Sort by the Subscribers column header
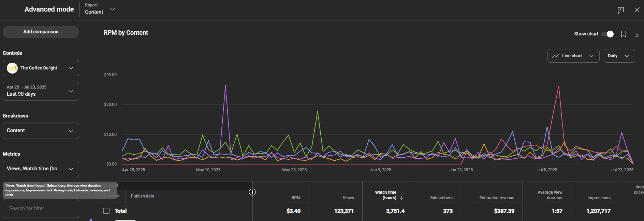644x221 pixels. click(x=441, y=198)
